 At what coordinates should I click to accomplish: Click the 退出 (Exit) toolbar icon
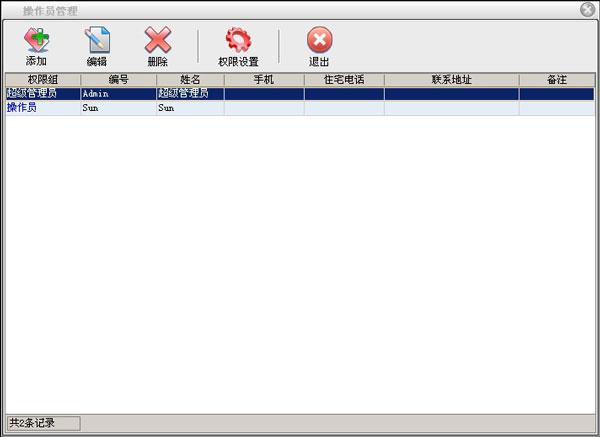point(319,41)
